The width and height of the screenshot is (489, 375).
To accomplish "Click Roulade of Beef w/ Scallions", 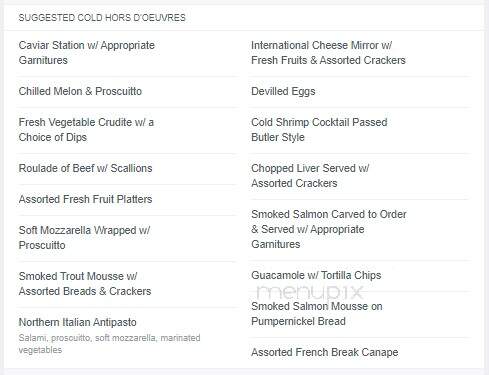I will [85, 168].
